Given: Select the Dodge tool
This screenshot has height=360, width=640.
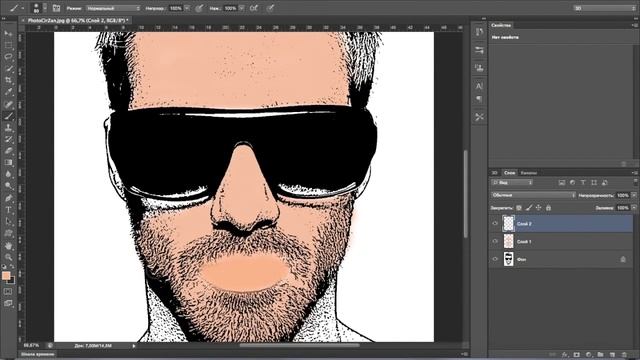Looking at the screenshot, I should pyautogui.click(x=8, y=186).
